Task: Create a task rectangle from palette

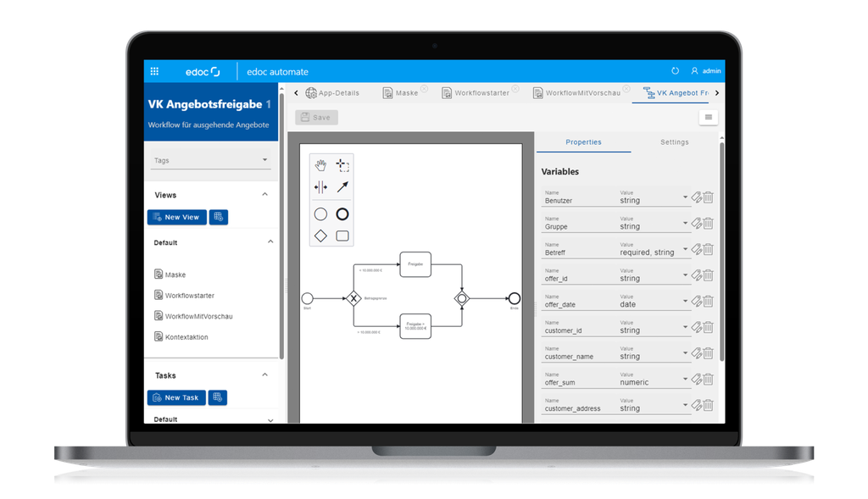Action: click(x=342, y=236)
